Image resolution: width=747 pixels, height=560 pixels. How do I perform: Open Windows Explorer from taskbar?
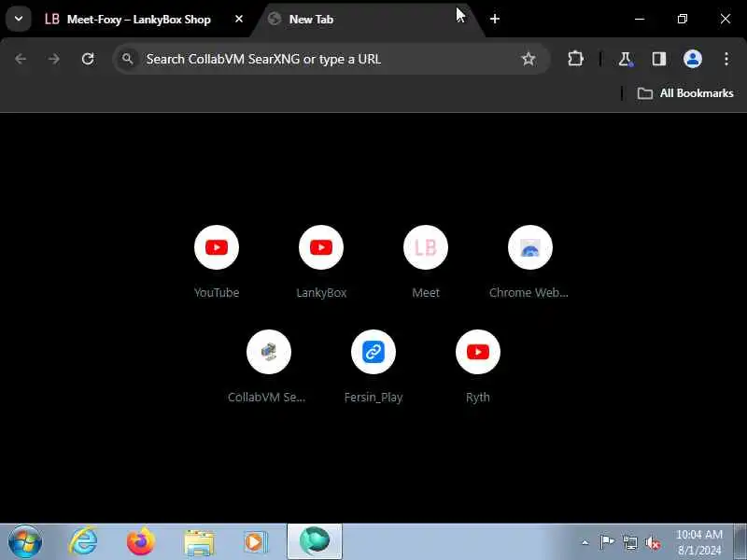tap(199, 542)
